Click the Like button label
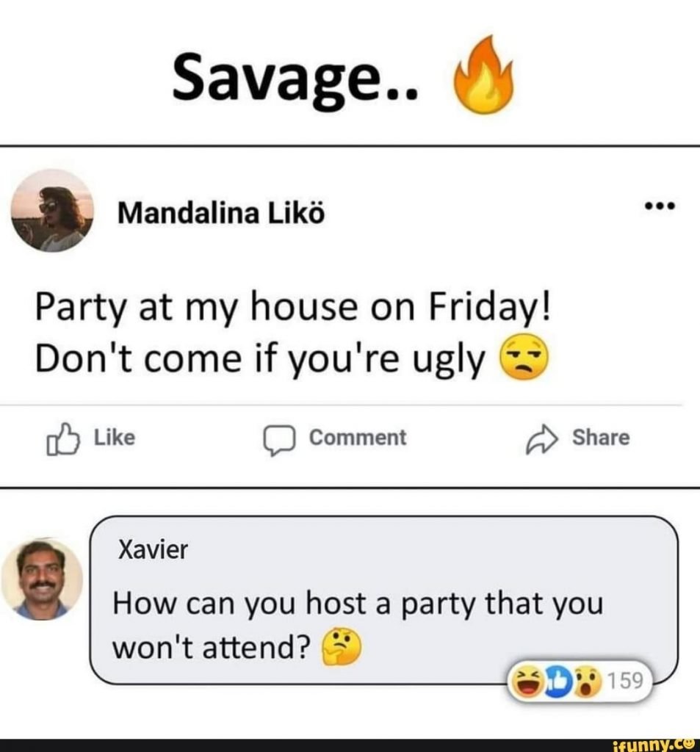Screen dimensions: 700x752 click(114, 438)
